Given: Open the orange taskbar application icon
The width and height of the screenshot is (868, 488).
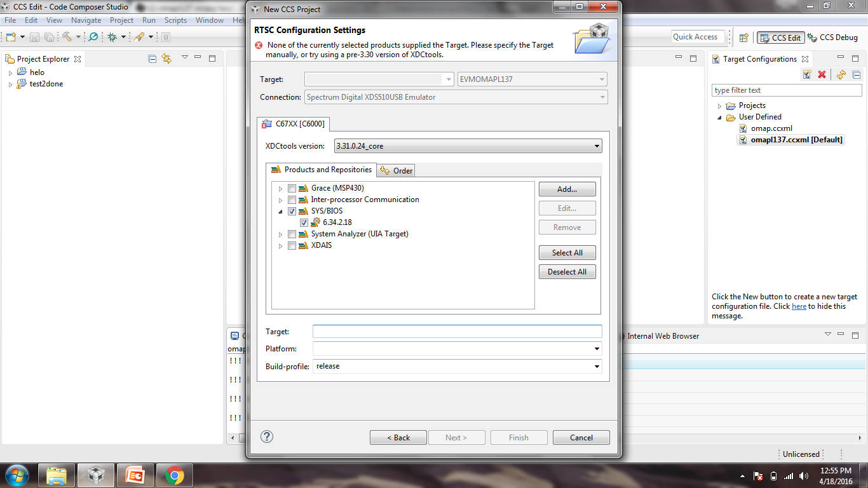Looking at the screenshot, I should (135, 475).
